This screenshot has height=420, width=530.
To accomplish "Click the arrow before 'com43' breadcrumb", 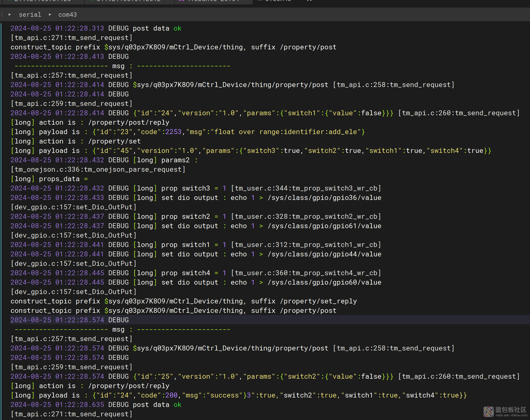I will click(x=50, y=15).
